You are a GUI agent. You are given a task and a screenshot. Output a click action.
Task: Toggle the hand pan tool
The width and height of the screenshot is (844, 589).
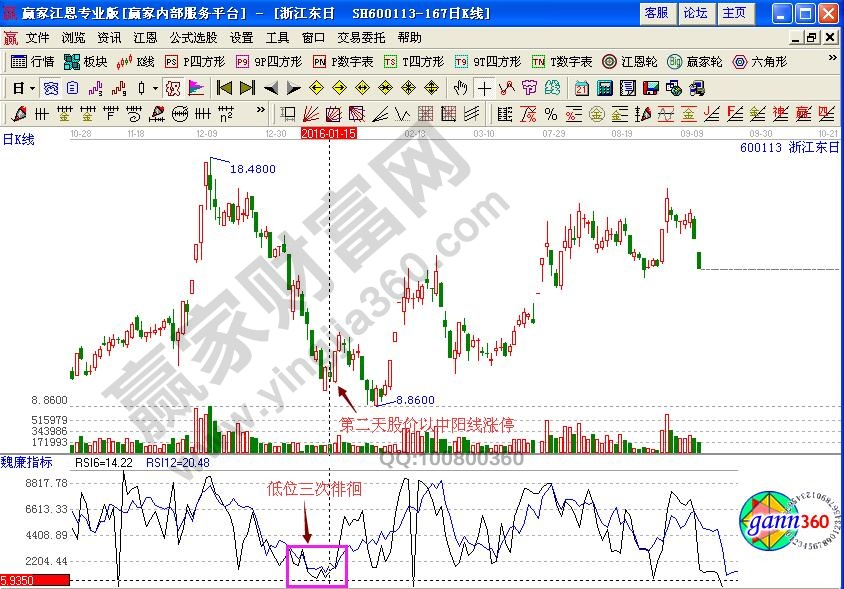coord(460,88)
